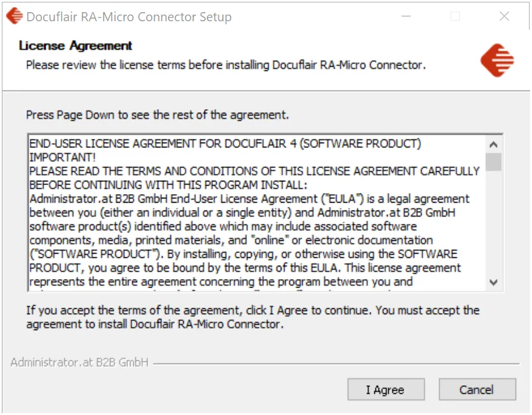Click the "PRODUCT, you agree to be bound" line
Screen dimensions: 532x415
click(245, 268)
